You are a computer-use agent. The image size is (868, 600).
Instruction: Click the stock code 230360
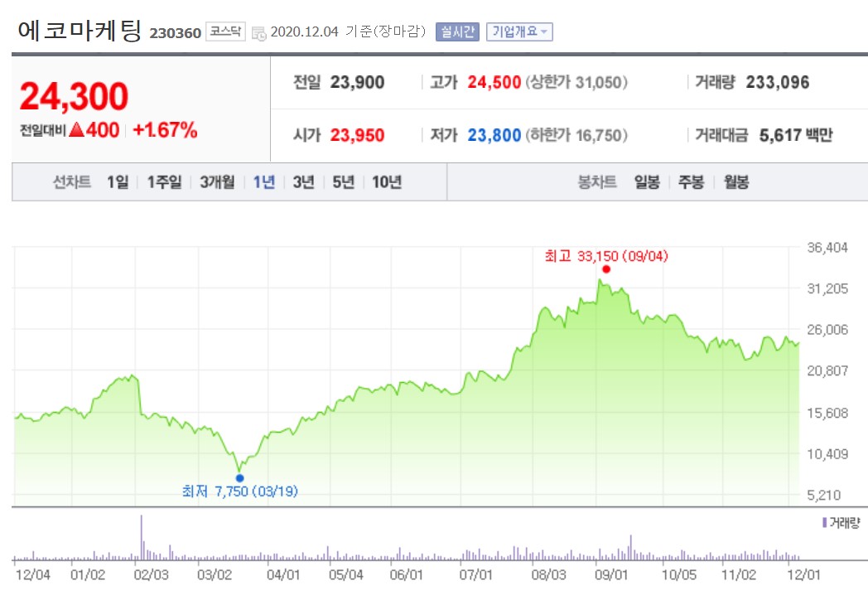pyautogui.click(x=175, y=33)
